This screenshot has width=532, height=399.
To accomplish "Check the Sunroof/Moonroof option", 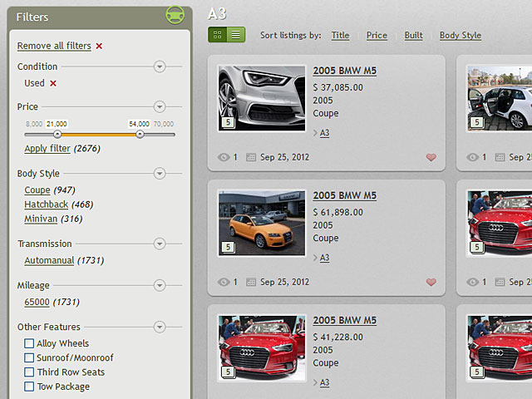I will coord(29,358).
